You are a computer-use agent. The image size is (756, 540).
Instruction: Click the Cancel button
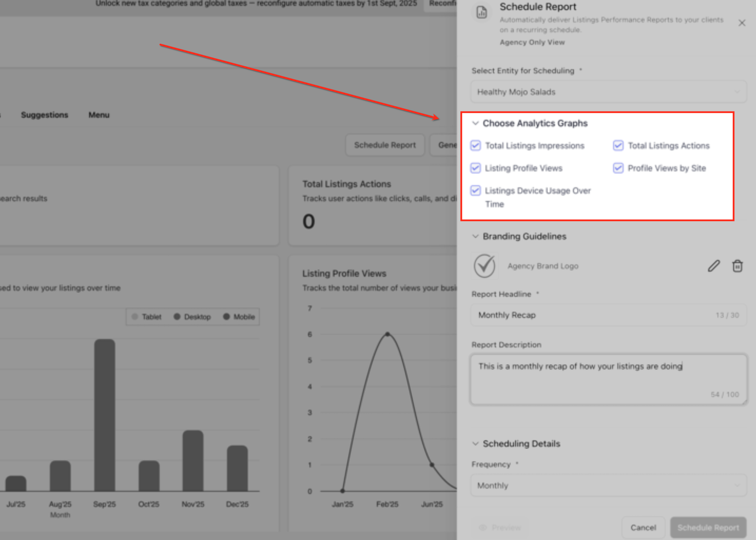[643, 527]
